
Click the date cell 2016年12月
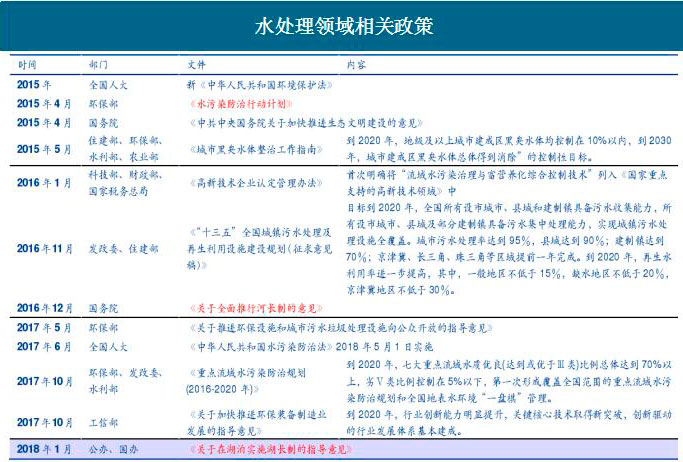[x=44, y=308]
